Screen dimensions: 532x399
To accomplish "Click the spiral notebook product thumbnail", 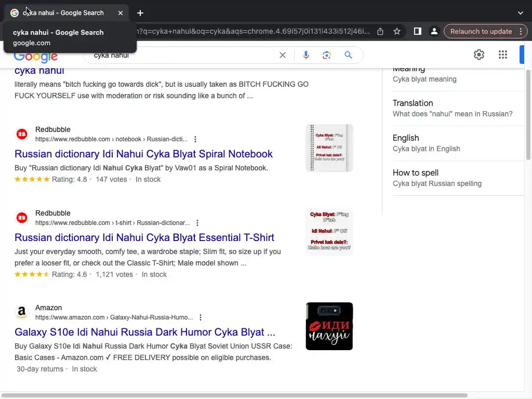I will tap(329, 148).
